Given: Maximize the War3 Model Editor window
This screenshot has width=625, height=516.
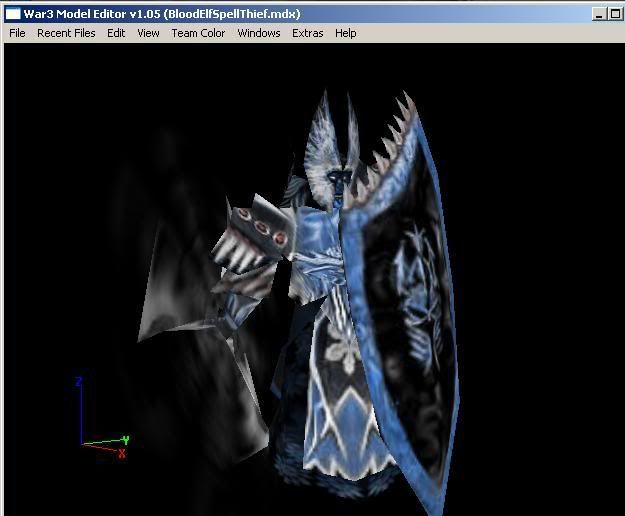Looking at the screenshot, I should tap(615, 14).
